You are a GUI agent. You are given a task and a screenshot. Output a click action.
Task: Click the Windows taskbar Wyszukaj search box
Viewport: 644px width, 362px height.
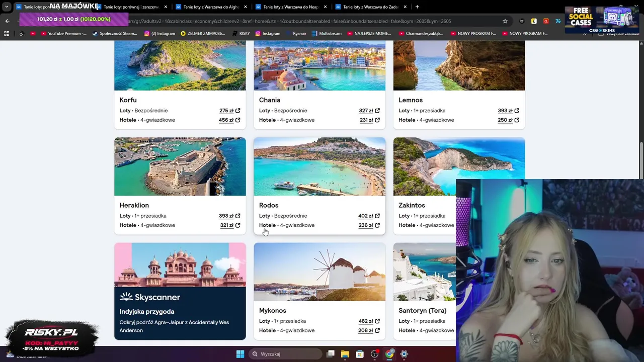tap(285, 354)
